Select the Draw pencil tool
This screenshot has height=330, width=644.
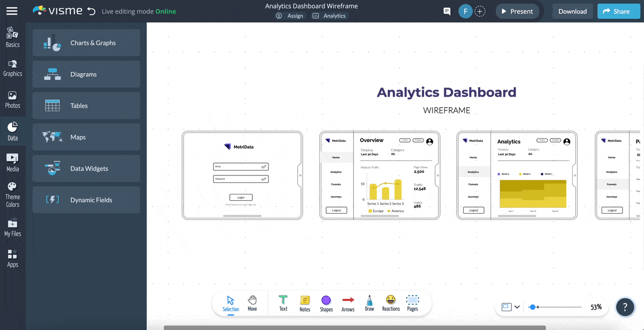pyautogui.click(x=369, y=303)
